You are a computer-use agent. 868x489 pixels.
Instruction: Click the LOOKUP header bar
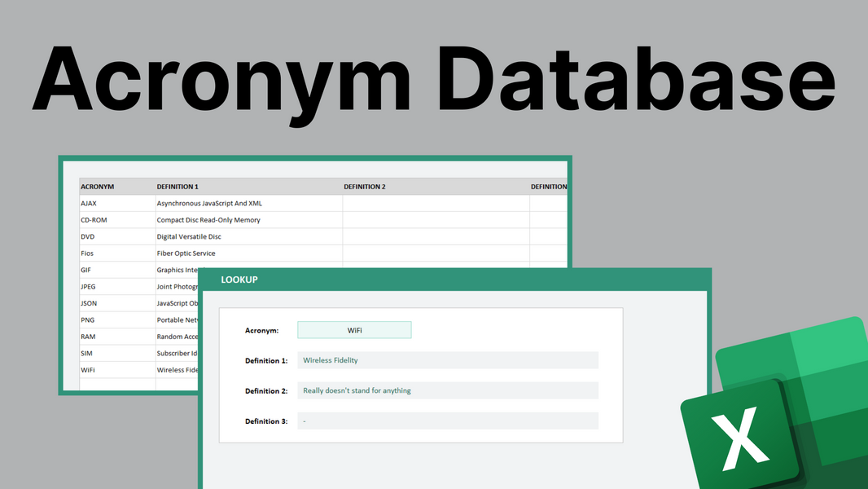coord(454,280)
